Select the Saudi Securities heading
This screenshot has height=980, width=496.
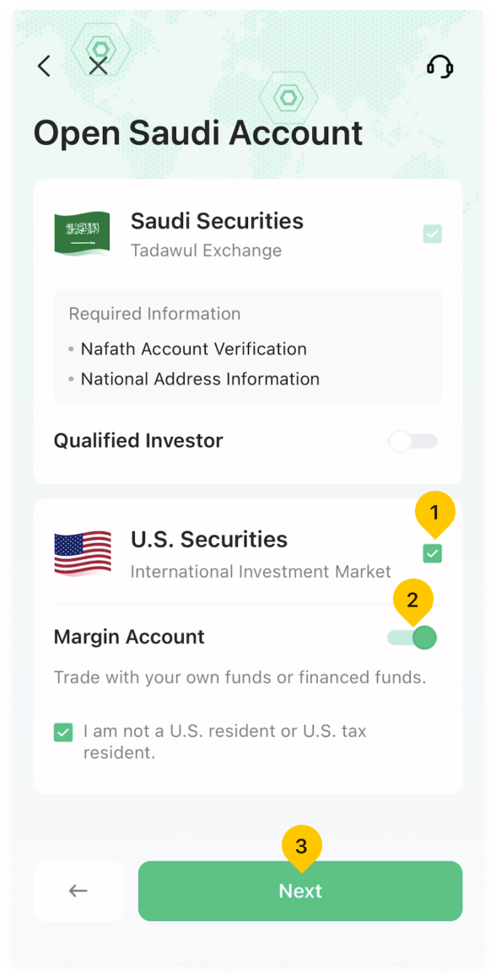[217, 221]
